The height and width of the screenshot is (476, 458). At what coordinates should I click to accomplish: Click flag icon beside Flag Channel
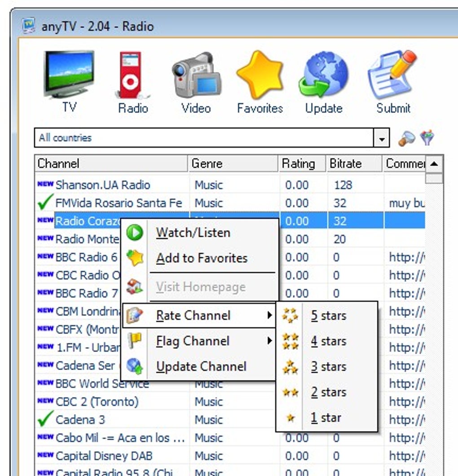[x=134, y=340]
